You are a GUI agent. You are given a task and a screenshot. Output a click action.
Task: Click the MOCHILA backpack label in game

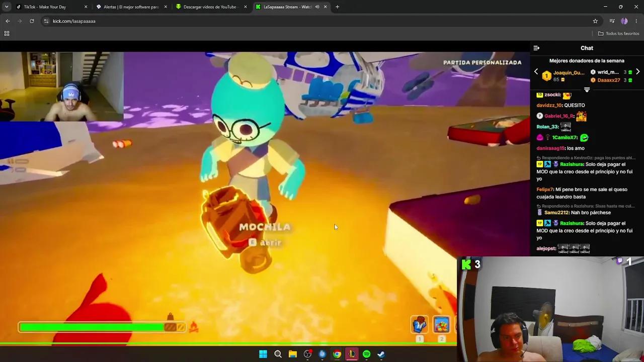point(265,227)
